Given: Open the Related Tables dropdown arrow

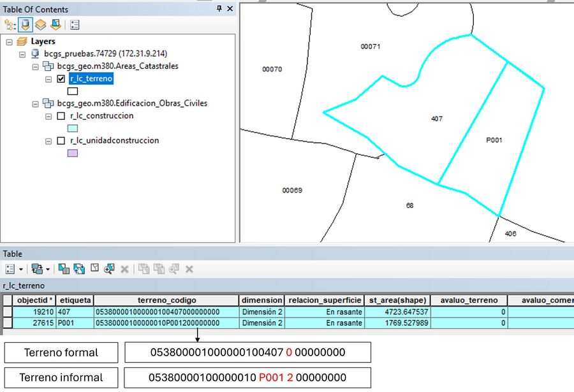Looking at the screenshot, I should pyautogui.click(x=47, y=269).
